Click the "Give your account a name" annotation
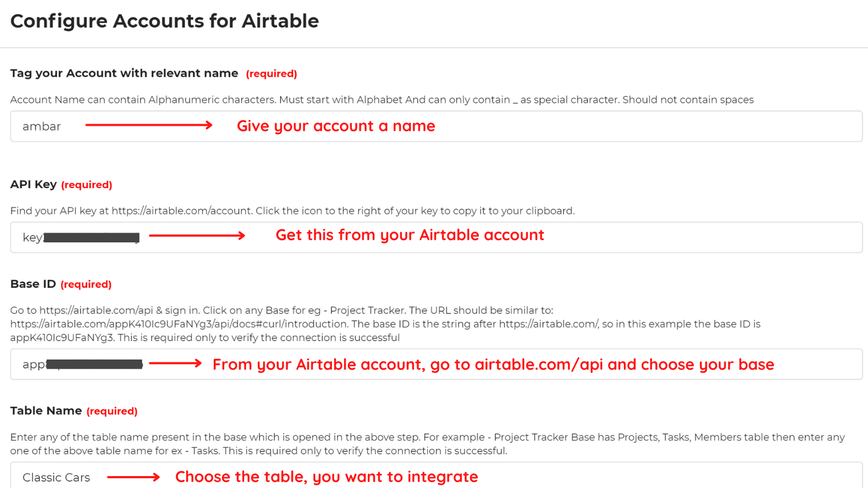Image resolution: width=868 pixels, height=488 pixels. (335, 126)
